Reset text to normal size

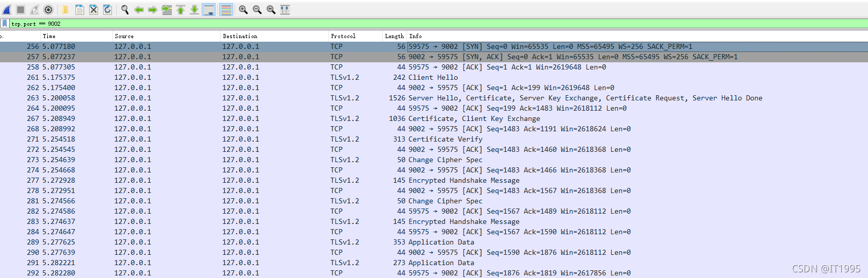(x=271, y=10)
